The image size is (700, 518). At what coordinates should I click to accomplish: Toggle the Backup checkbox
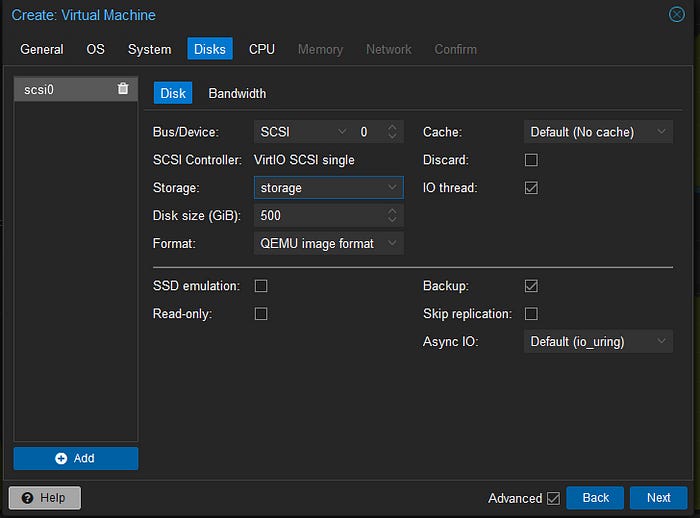point(531,286)
